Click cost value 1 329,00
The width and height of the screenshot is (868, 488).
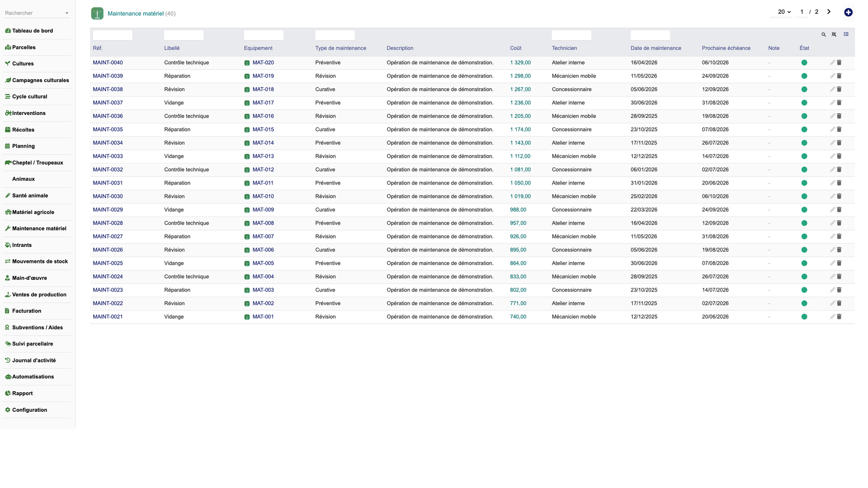(x=520, y=63)
